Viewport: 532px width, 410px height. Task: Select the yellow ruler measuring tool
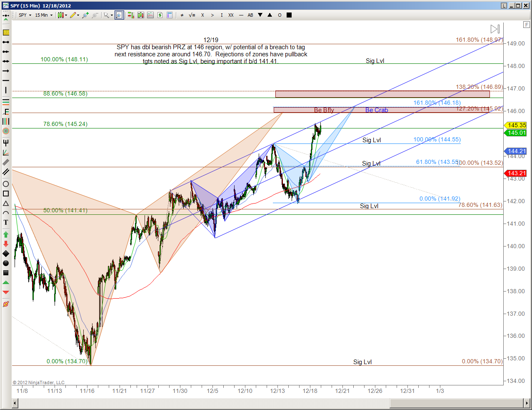coord(6,33)
